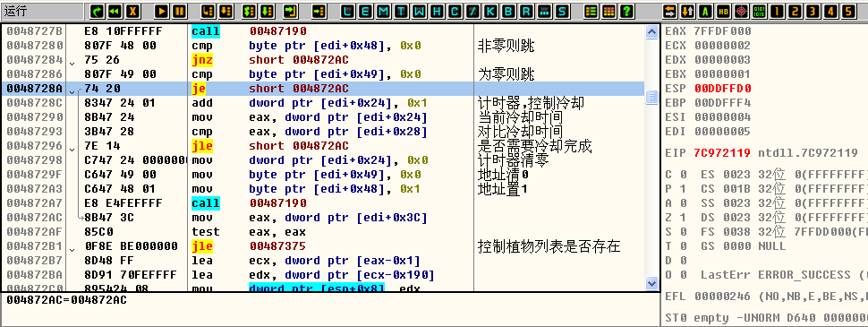Image resolution: width=868 pixels, height=327 pixels.
Task: Click the green curved-arrow restart icon
Action: point(98,11)
